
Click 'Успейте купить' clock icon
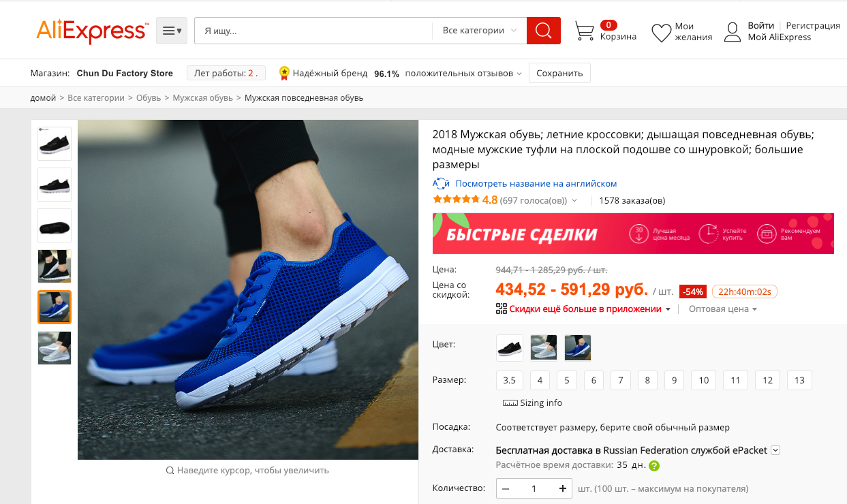(x=709, y=234)
